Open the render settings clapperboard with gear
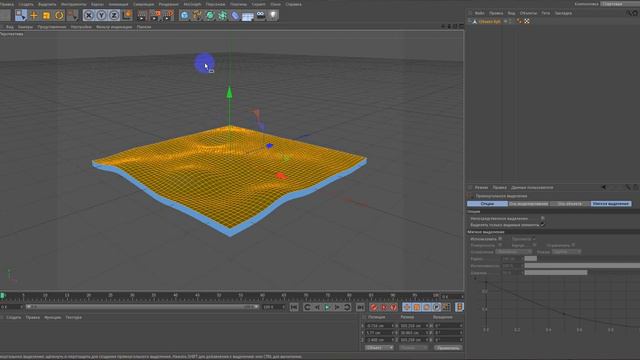Viewport: 640px width, 360px height. click(169, 16)
